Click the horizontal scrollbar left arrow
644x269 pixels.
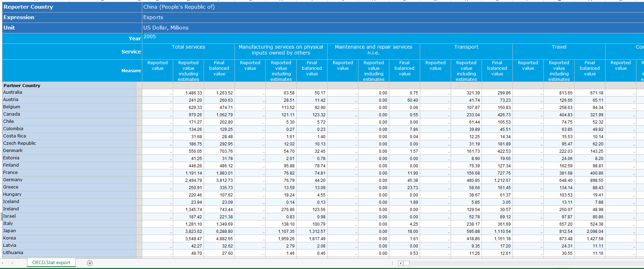pyautogui.click(x=400, y=263)
